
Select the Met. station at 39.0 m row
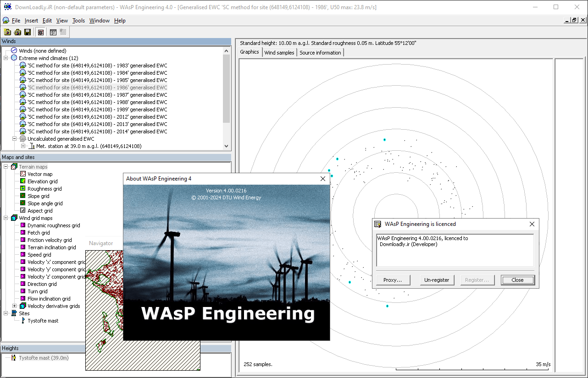[89, 146]
